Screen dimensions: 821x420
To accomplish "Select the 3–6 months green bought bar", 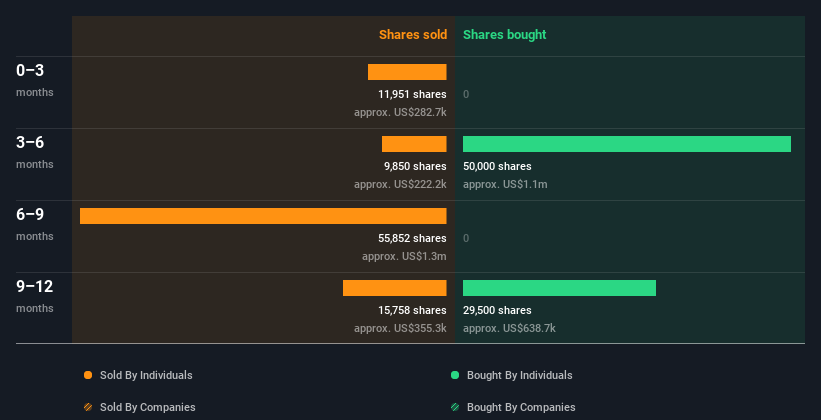I will coord(627,144).
